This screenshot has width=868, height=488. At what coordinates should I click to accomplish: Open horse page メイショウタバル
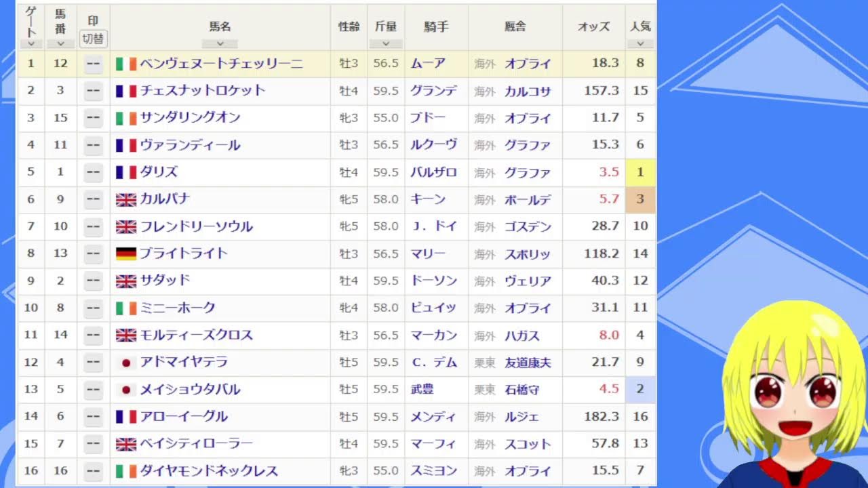pyautogui.click(x=190, y=390)
